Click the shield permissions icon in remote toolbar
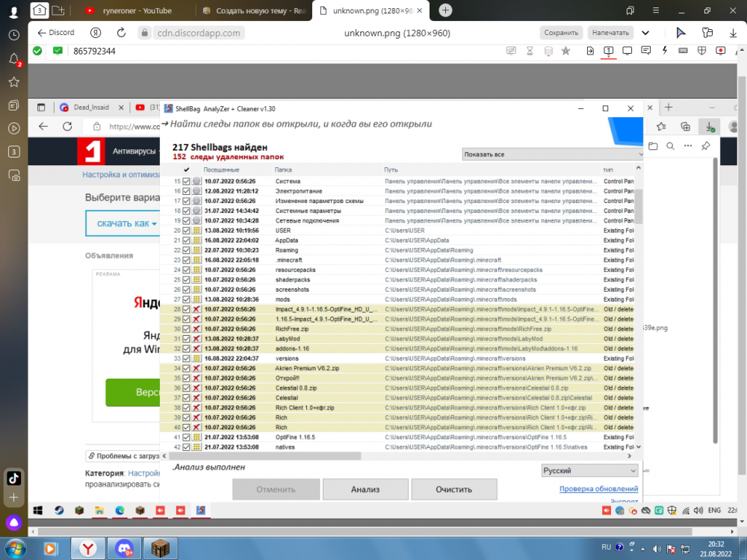This screenshot has height=560, width=747. [701, 51]
